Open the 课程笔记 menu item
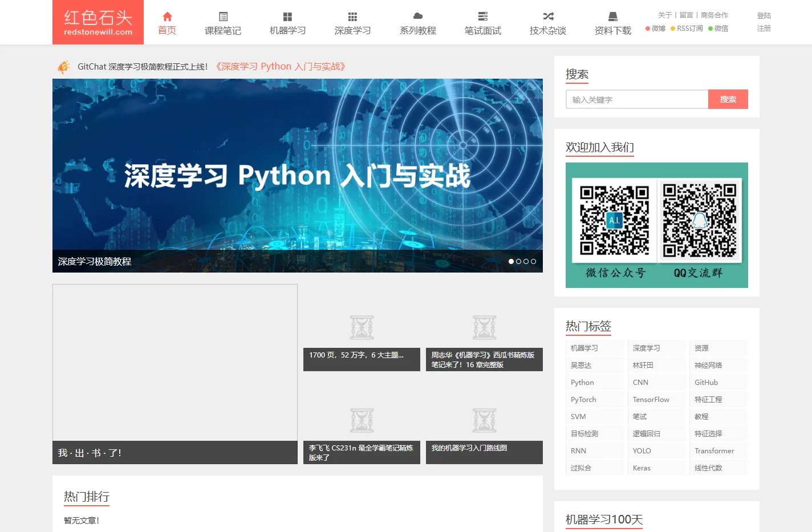The width and height of the screenshot is (812, 532). coord(223,30)
